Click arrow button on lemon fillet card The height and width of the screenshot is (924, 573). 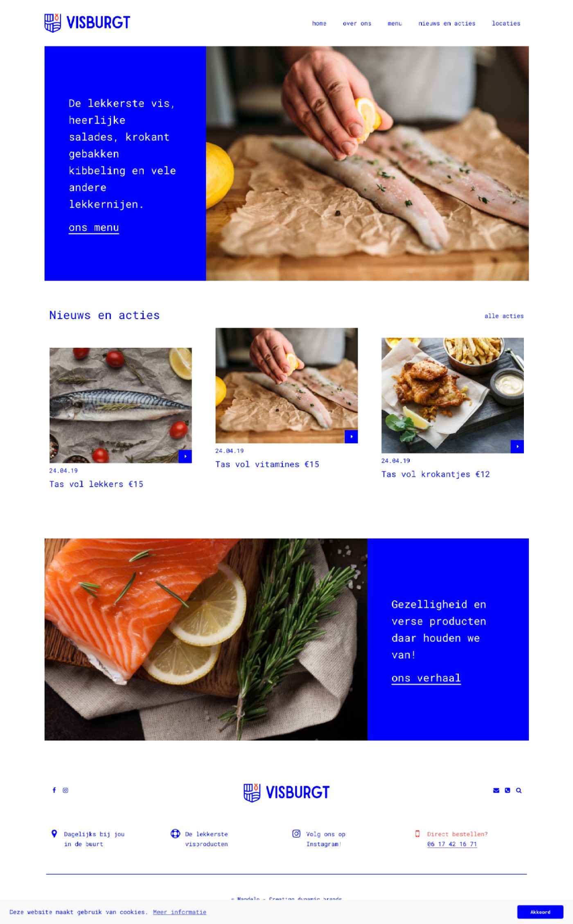pyautogui.click(x=351, y=437)
